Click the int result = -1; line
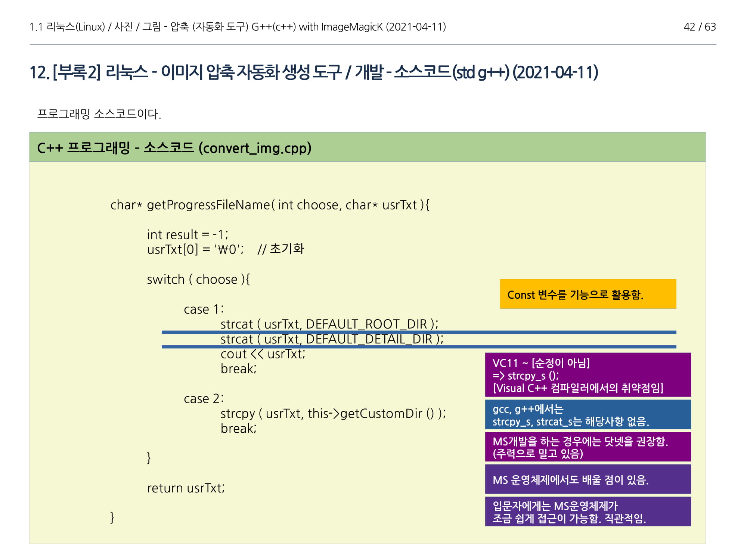Viewport: 747px width, 560px height. [x=187, y=234]
